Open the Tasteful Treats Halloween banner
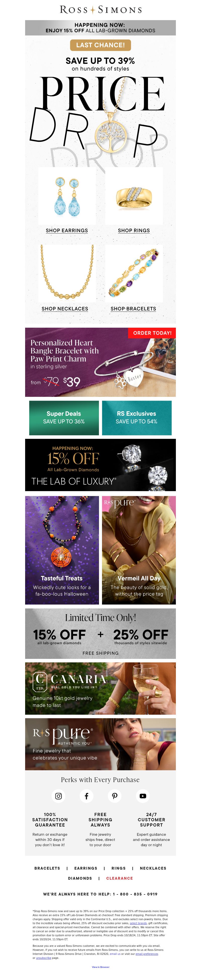 tap(62, 550)
